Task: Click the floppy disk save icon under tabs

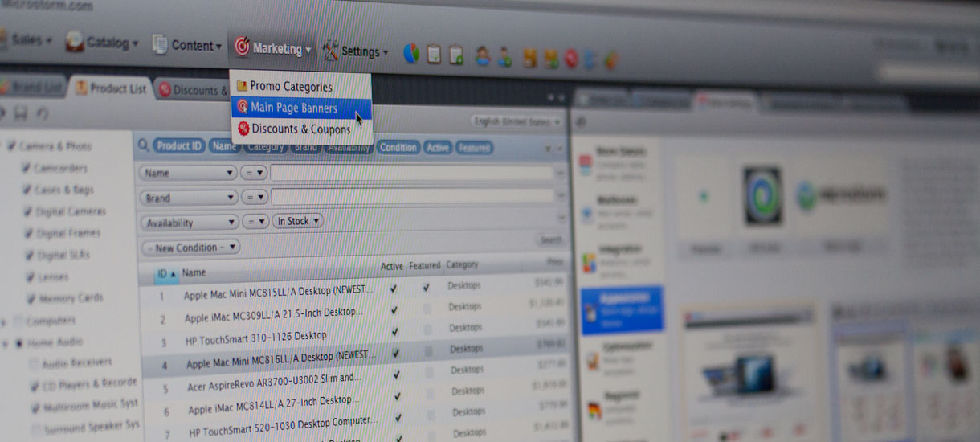Action: [21, 113]
